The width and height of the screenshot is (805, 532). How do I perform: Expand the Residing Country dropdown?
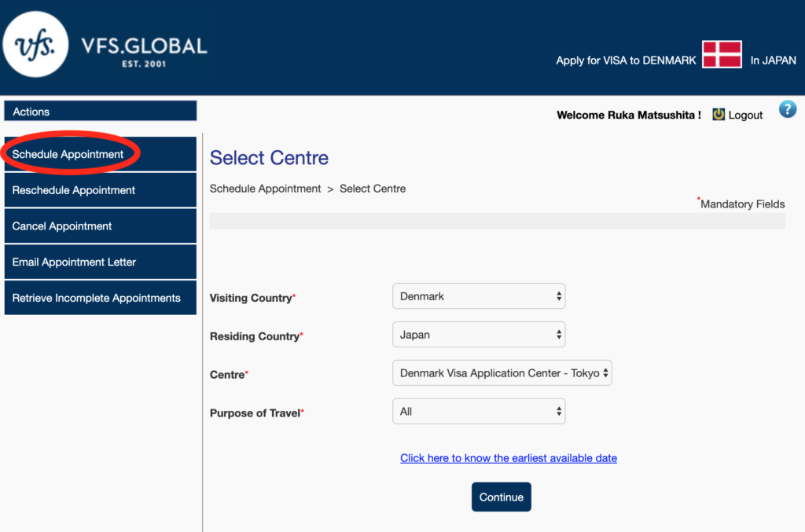tap(479, 335)
